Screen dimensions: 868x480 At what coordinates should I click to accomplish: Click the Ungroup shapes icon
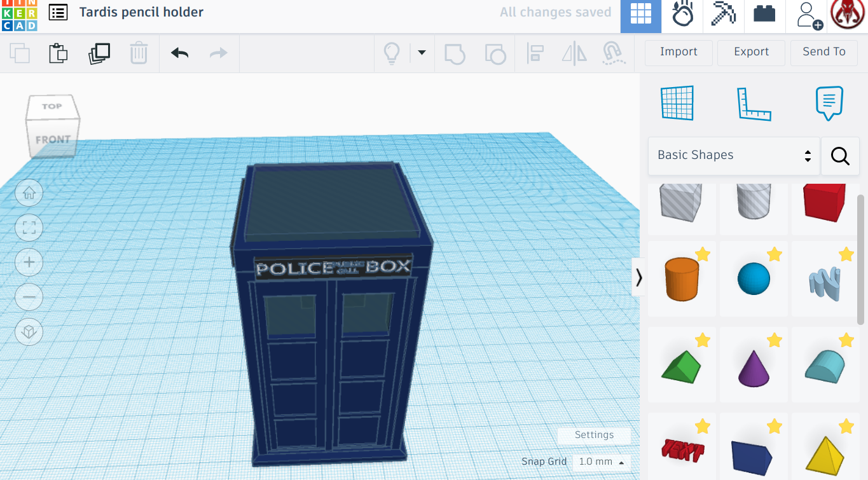coord(495,54)
